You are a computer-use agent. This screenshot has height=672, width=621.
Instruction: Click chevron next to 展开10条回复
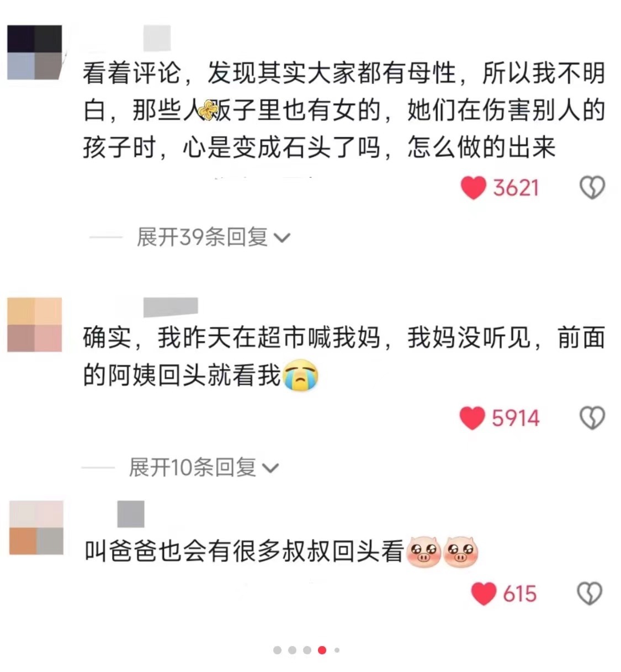pos(270,469)
